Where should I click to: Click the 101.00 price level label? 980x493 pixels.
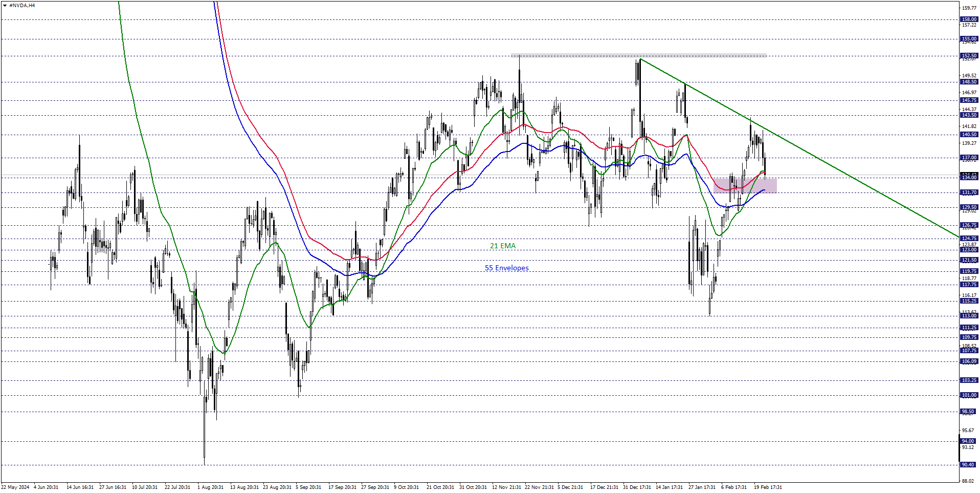969,395
